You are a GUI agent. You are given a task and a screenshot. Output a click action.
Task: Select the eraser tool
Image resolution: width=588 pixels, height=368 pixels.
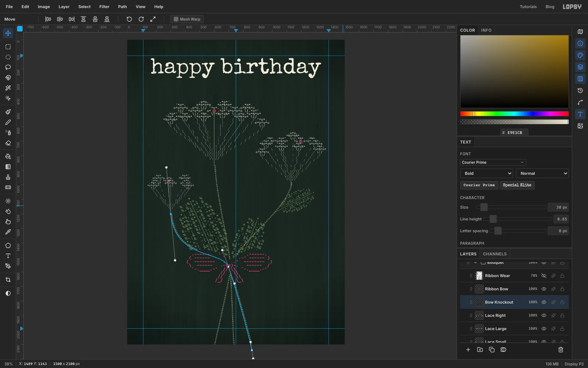pyautogui.click(x=8, y=143)
